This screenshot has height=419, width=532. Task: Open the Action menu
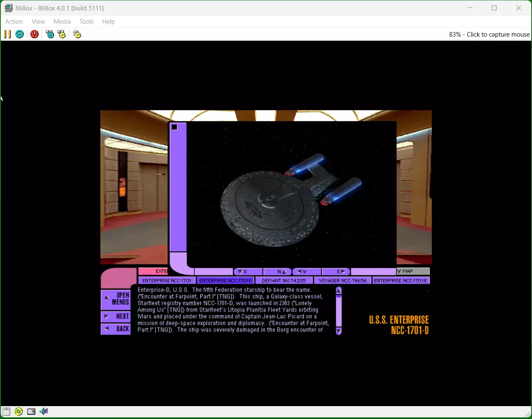coord(14,22)
